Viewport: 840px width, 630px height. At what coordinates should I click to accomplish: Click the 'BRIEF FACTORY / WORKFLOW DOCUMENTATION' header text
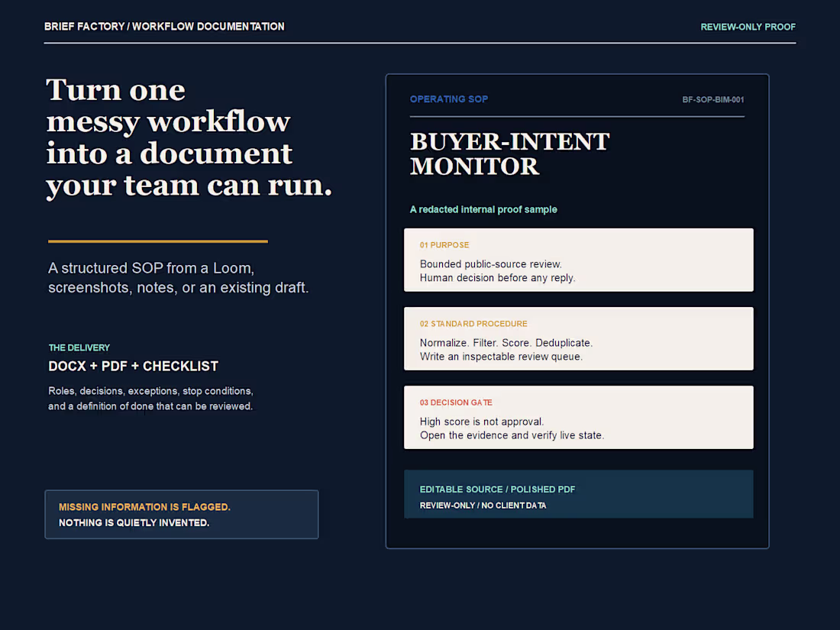(x=164, y=27)
